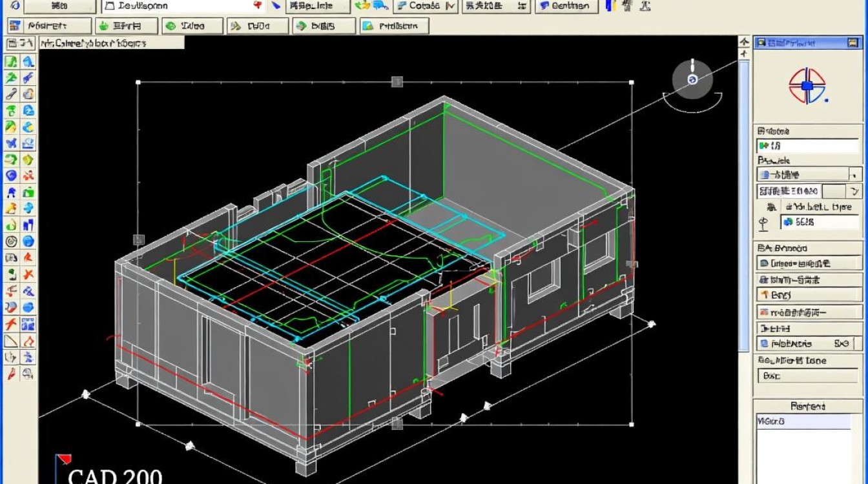
Task: Select the circular target tool in left palette
Action: click(11, 241)
